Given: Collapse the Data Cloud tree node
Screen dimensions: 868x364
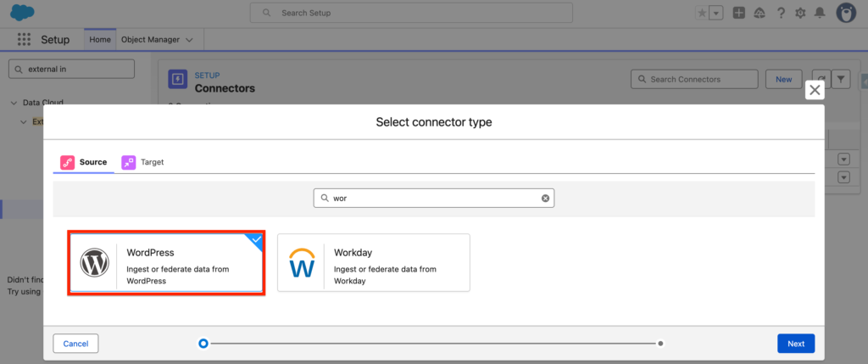Looking at the screenshot, I should pyautogui.click(x=14, y=103).
